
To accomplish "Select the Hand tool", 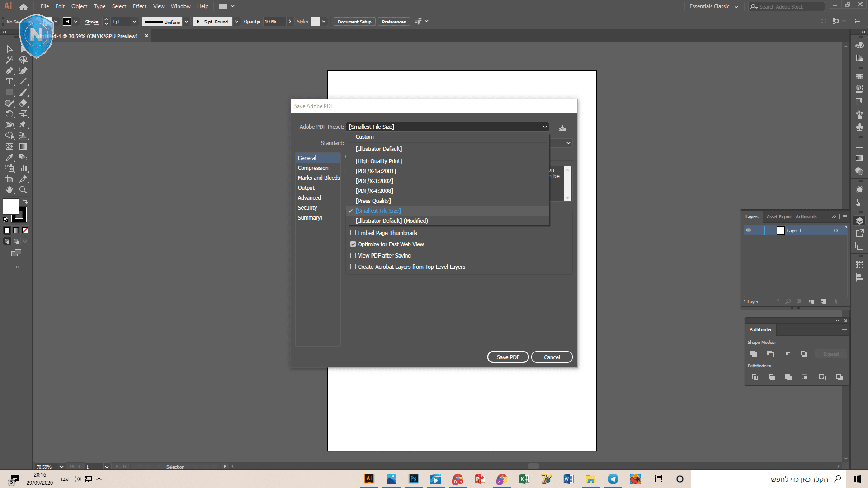I will (9, 190).
